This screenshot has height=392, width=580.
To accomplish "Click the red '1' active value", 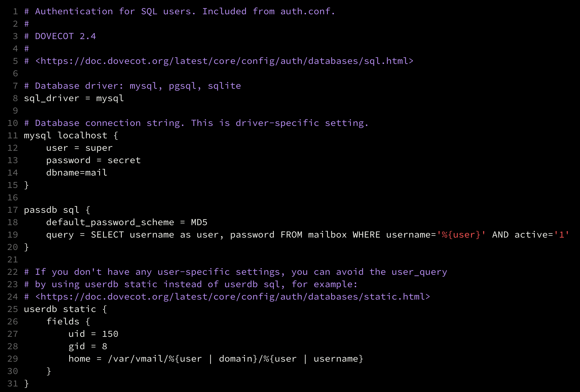I will coord(562,235).
